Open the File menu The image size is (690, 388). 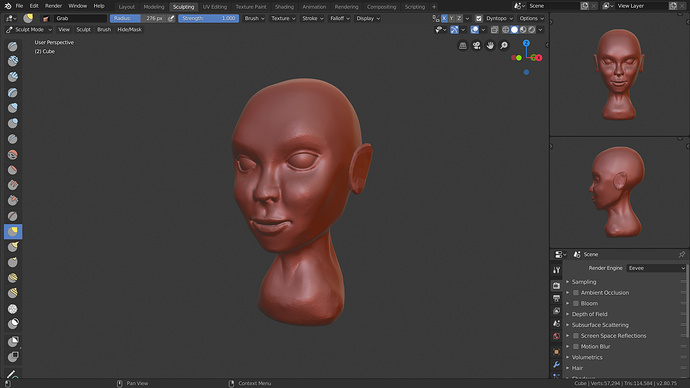(19, 6)
